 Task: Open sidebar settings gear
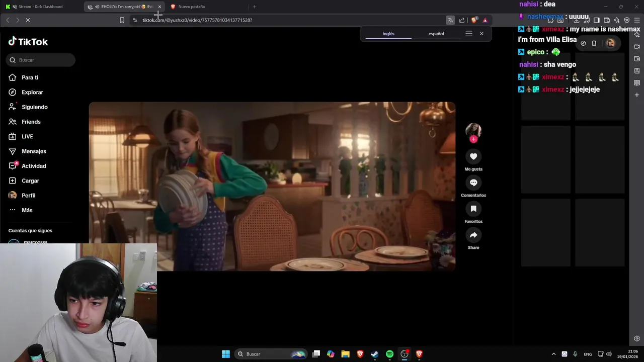pyautogui.click(x=637, y=338)
